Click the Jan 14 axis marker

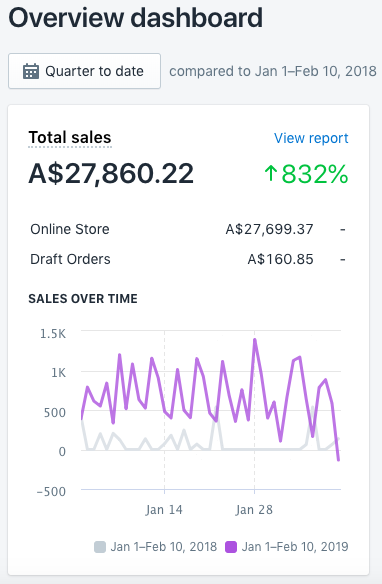[164, 510]
